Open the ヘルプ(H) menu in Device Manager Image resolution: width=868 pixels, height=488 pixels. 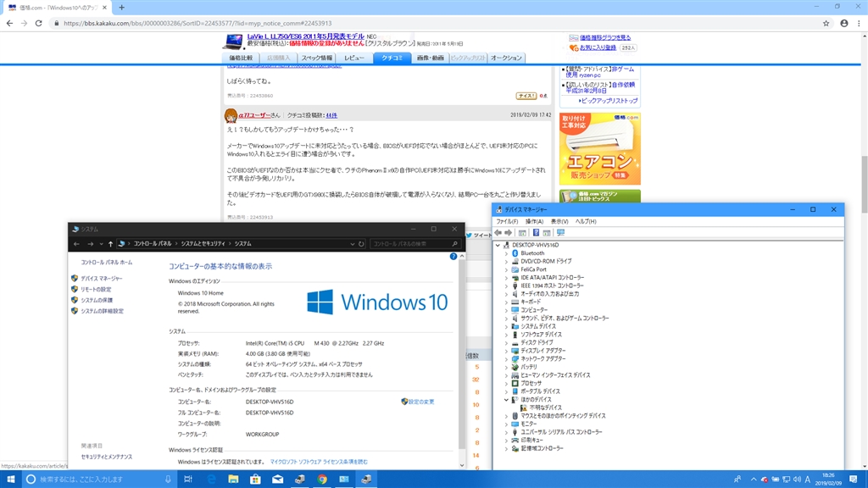[x=586, y=221]
